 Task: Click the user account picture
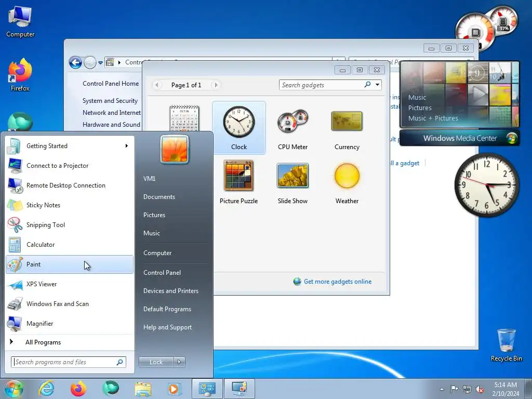(x=175, y=149)
